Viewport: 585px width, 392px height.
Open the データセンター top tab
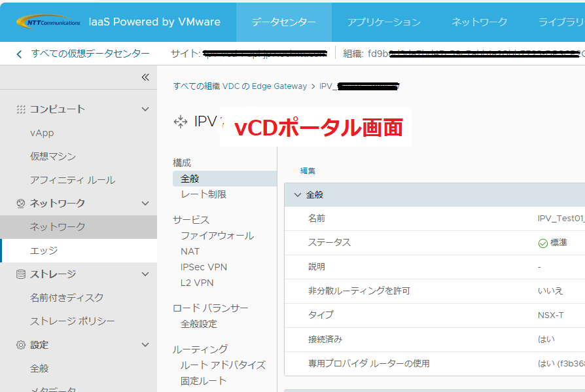283,22
